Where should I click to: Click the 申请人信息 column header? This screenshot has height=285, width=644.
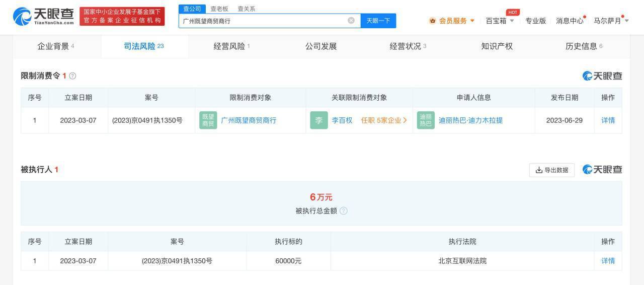(474, 98)
